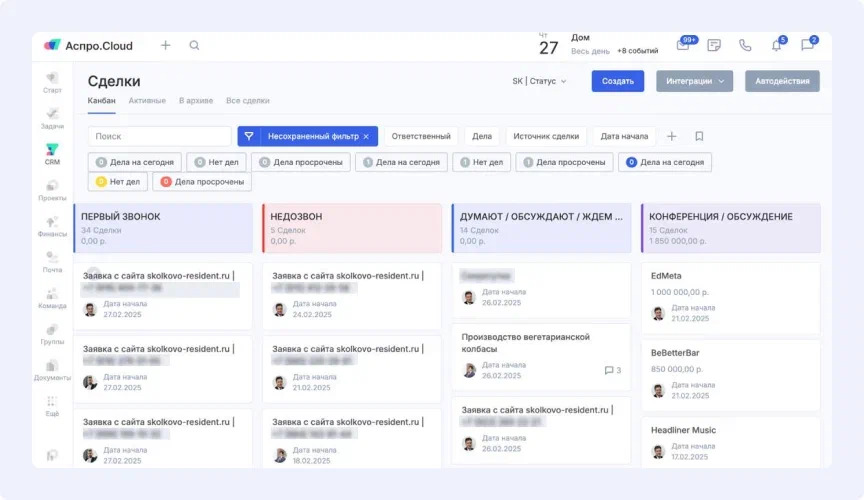Toggle the second grey Дела просрочены chip

564,162
